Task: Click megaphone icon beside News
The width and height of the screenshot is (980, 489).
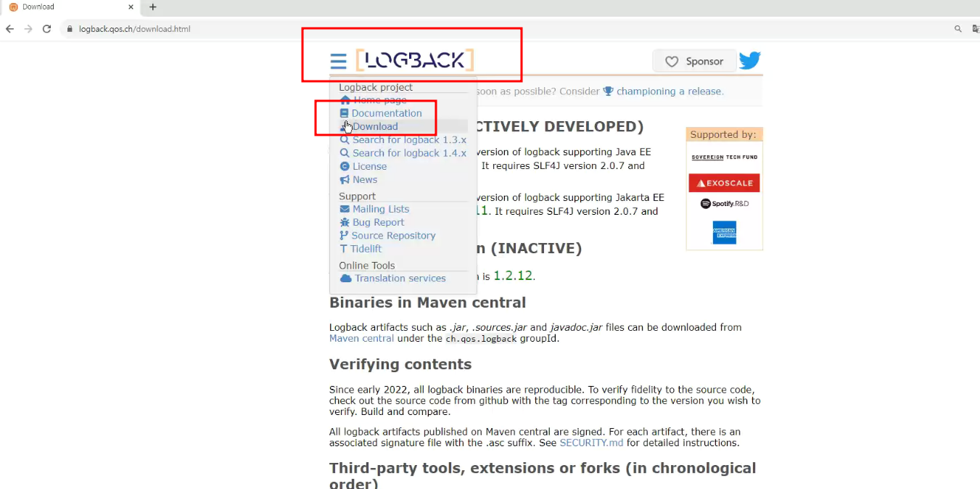Action: click(345, 180)
